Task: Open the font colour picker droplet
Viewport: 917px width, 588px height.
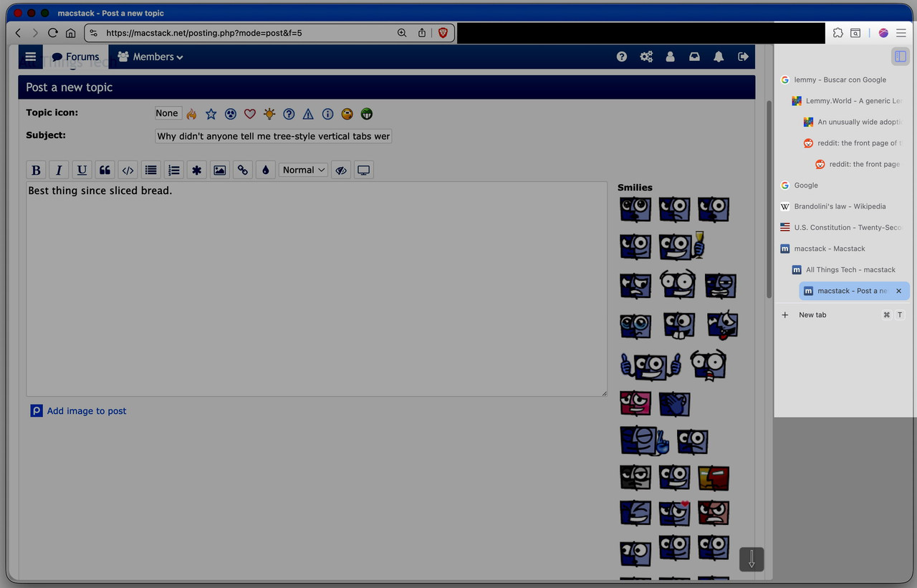Action: click(x=265, y=170)
